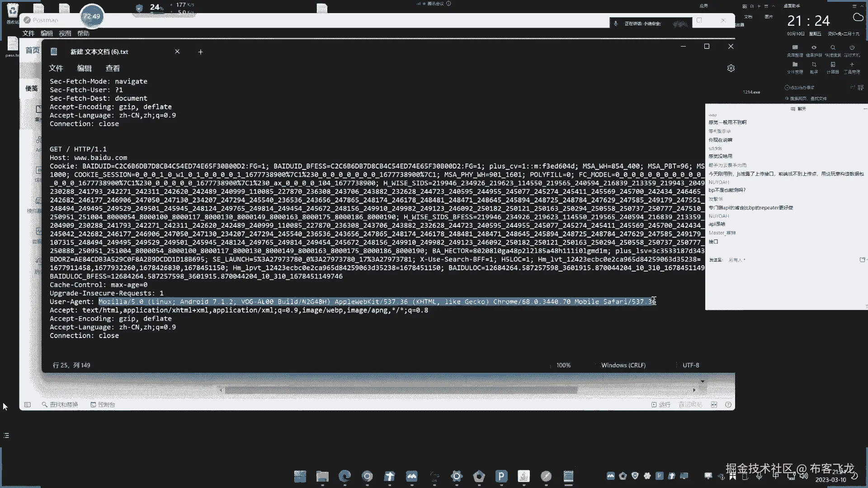
Task: Open the UTF-8 encoding selector in status bar
Action: coord(690,365)
